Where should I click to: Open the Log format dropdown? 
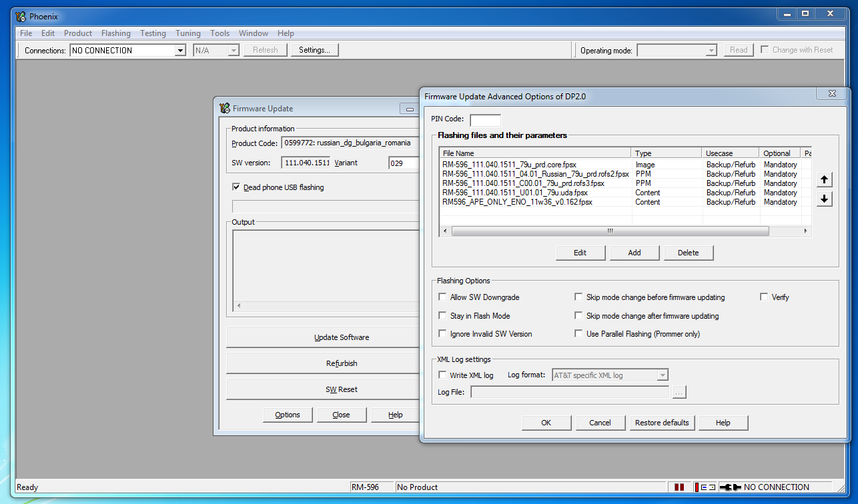click(663, 376)
